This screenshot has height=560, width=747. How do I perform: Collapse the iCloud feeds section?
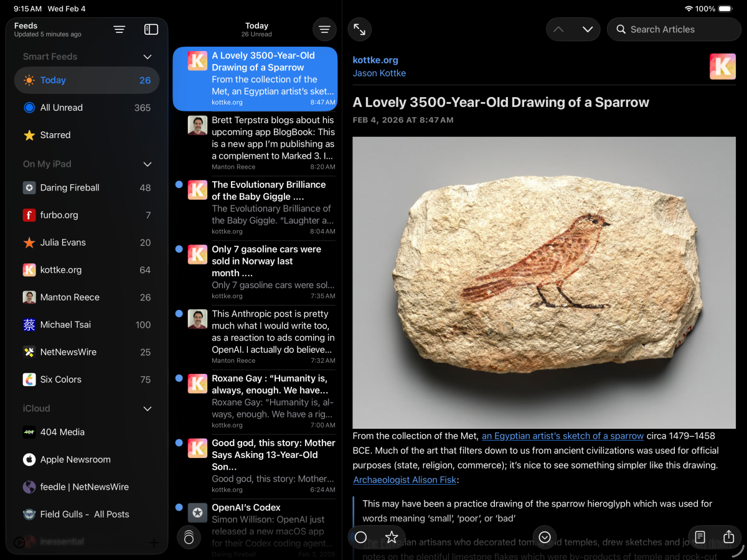pos(148,409)
